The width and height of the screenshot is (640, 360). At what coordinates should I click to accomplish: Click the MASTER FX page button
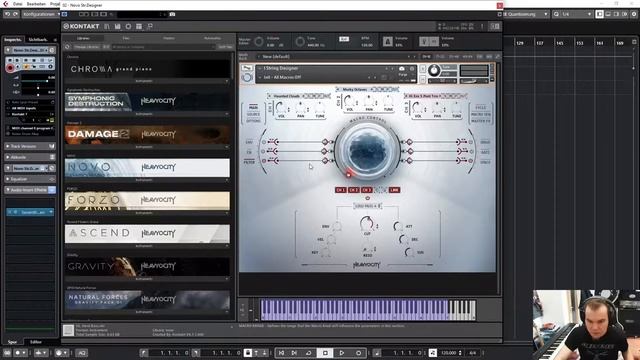coord(481,121)
